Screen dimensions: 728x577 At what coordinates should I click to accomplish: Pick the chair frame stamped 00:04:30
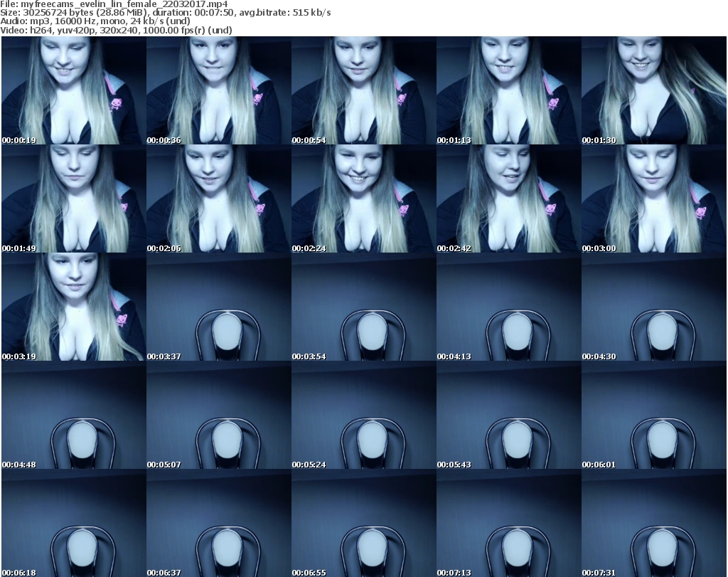(x=654, y=307)
